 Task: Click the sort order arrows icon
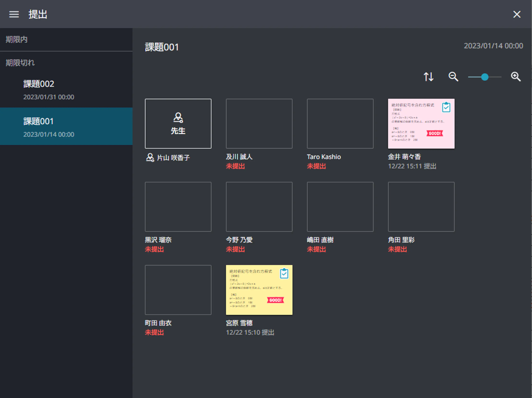tap(429, 77)
